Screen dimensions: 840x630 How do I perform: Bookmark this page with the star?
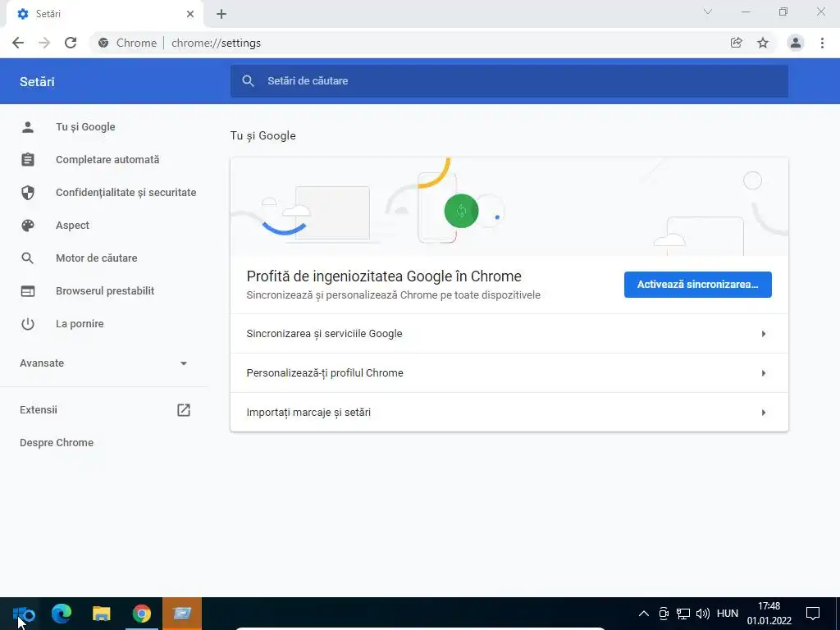(x=763, y=43)
